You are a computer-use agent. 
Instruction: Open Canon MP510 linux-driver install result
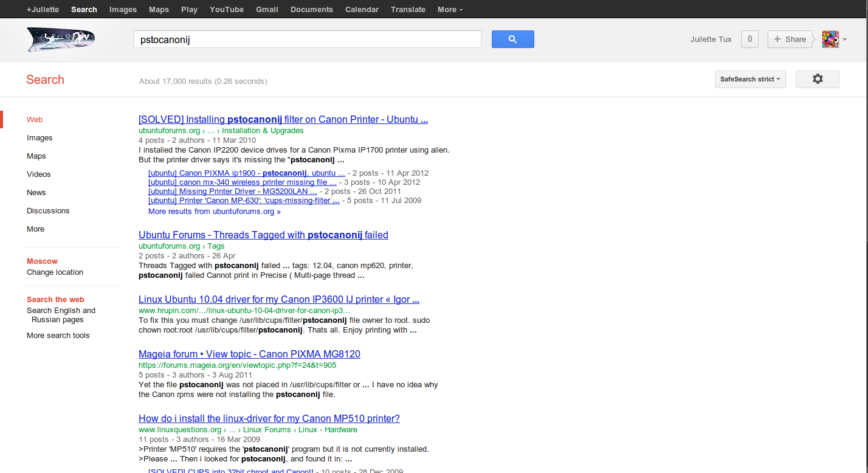click(x=269, y=419)
